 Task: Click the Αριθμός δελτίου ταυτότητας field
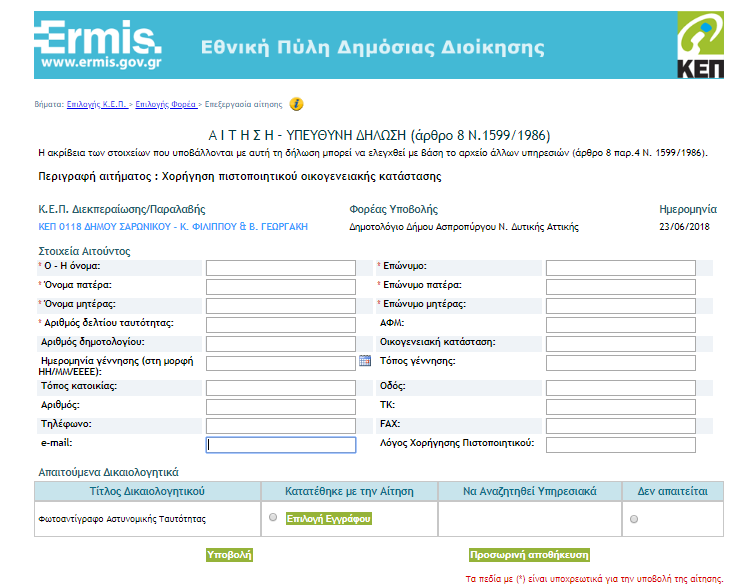click(x=280, y=324)
